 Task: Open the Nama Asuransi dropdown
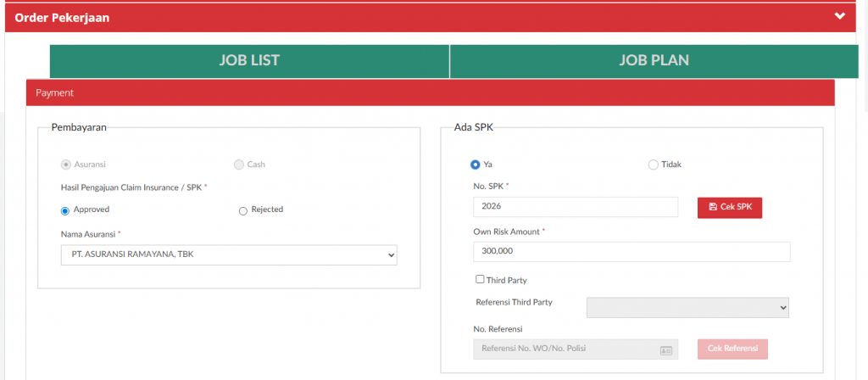pos(229,255)
